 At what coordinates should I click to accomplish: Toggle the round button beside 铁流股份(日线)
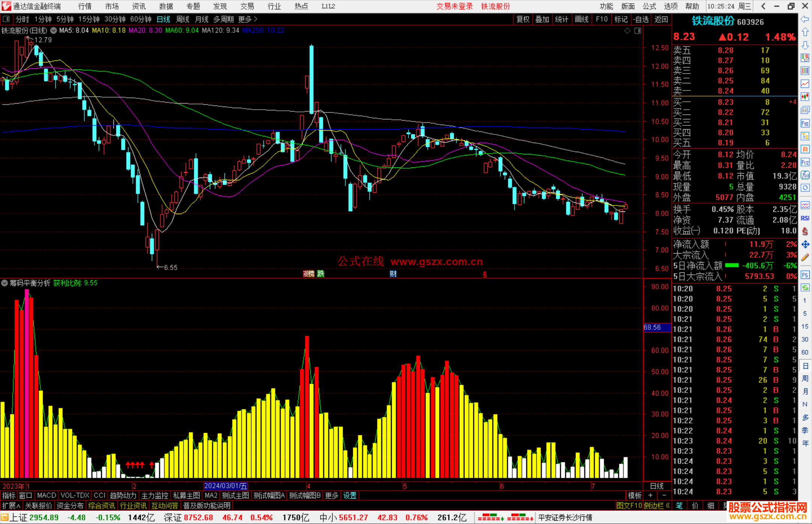click(x=54, y=30)
